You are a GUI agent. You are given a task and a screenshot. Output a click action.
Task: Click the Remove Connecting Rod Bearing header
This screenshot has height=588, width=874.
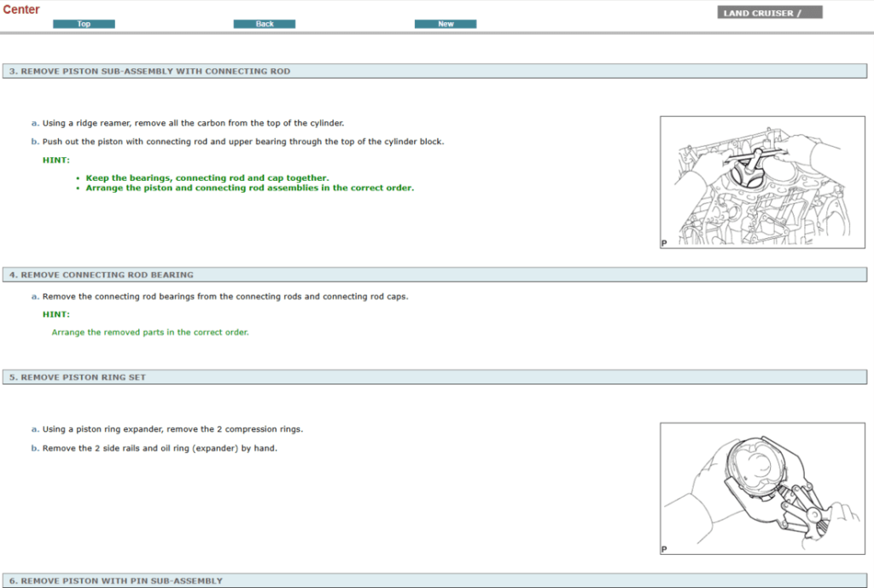point(102,275)
